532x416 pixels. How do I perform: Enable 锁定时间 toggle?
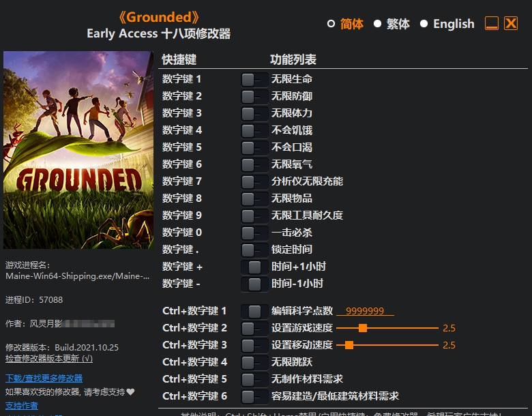pyautogui.click(x=254, y=250)
